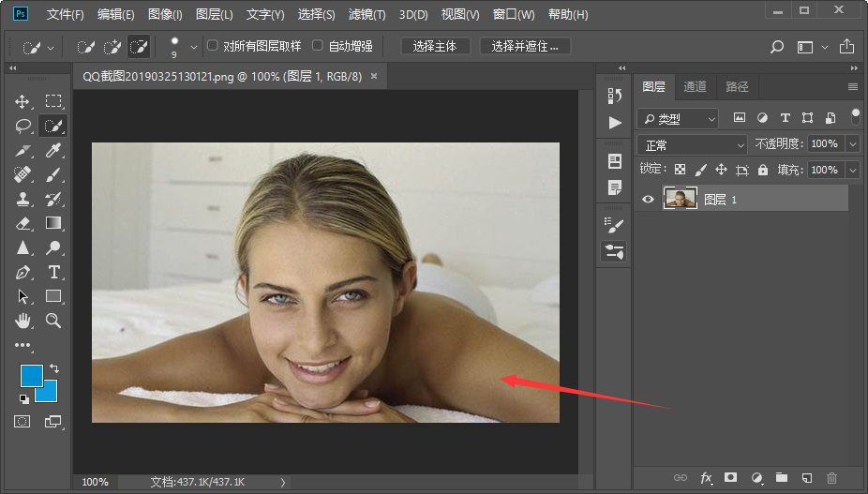
Task: Open the Search icon in options bar
Action: pyautogui.click(x=777, y=47)
